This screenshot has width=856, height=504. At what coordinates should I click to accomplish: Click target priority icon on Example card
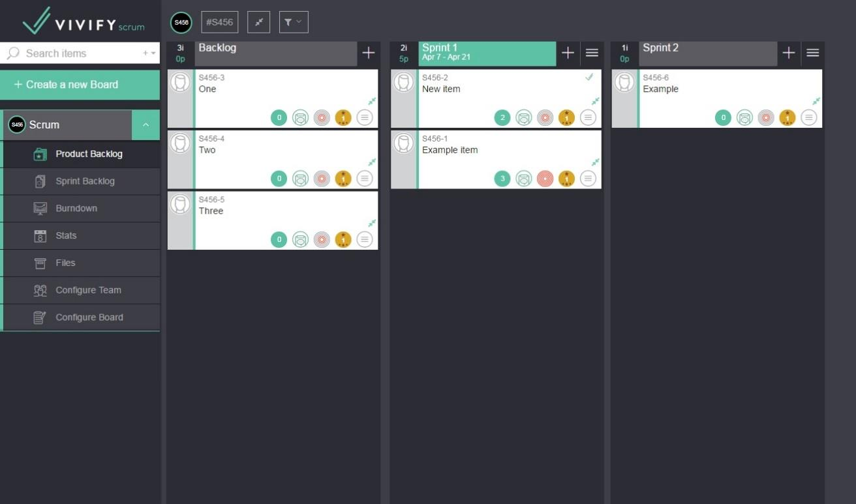(x=766, y=118)
